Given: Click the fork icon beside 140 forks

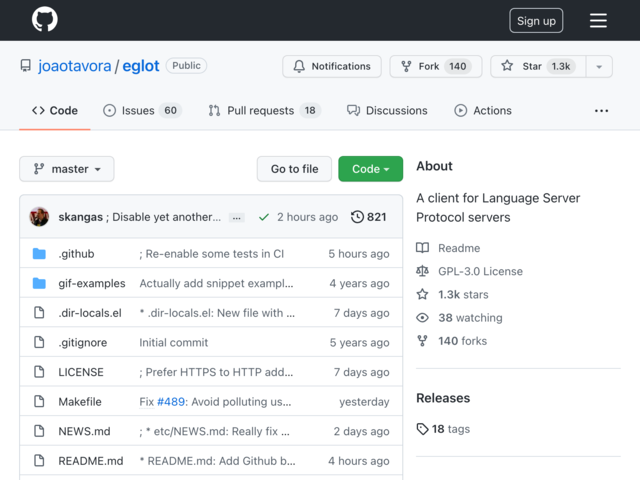Looking at the screenshot, I should coord(422,341).
